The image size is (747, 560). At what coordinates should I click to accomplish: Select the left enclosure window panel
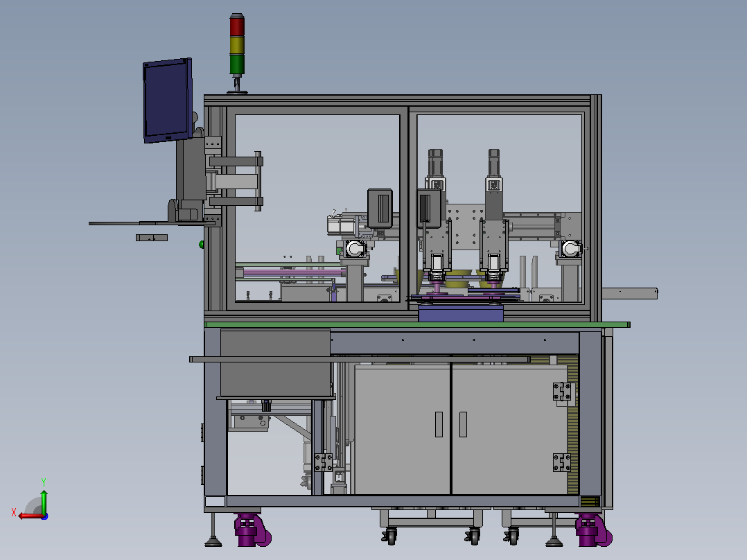(317, 209)
